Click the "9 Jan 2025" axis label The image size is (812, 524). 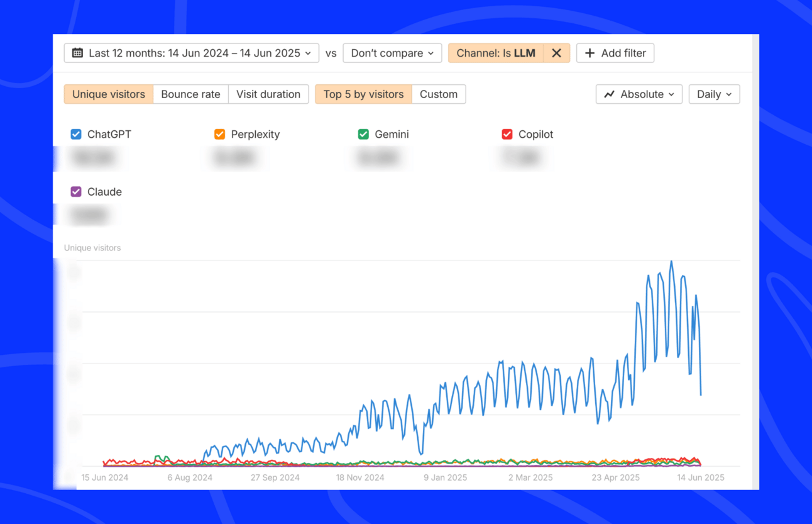click(x=446, y=477)
